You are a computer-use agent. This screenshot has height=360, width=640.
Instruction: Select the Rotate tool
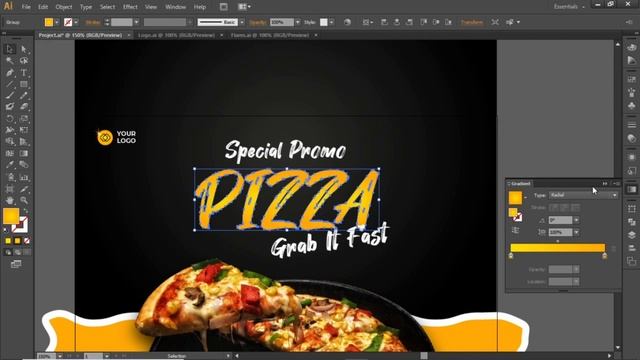pos(10,119)
